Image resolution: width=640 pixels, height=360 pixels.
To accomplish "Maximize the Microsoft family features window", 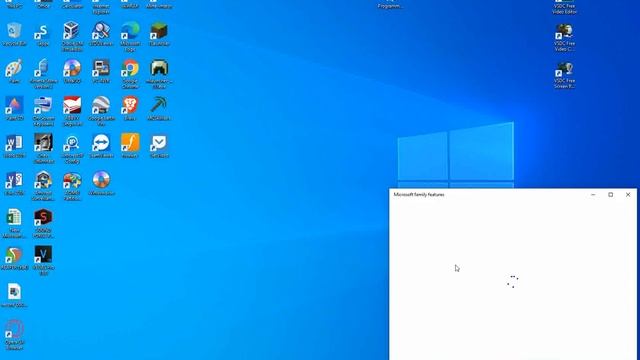I will click(611, 195).
